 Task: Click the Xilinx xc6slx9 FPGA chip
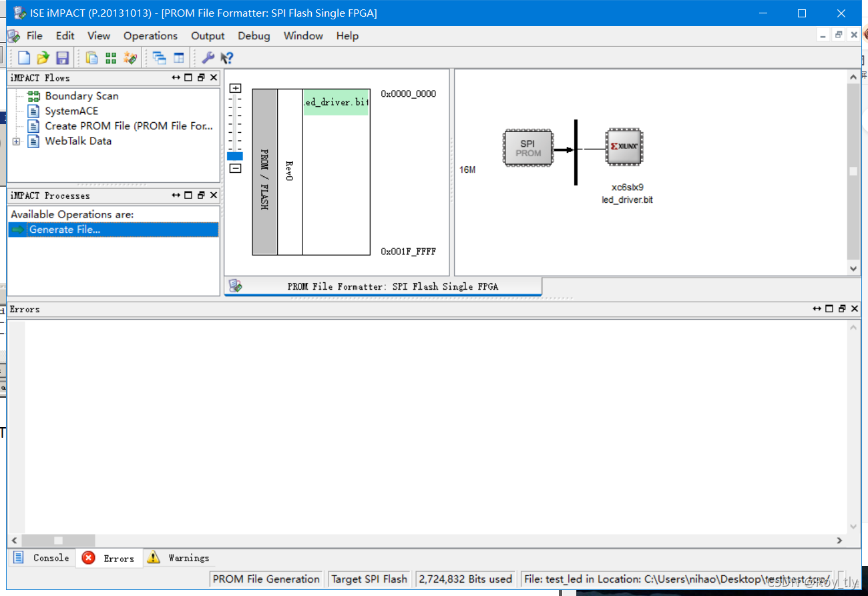click(x=625, y=146)
